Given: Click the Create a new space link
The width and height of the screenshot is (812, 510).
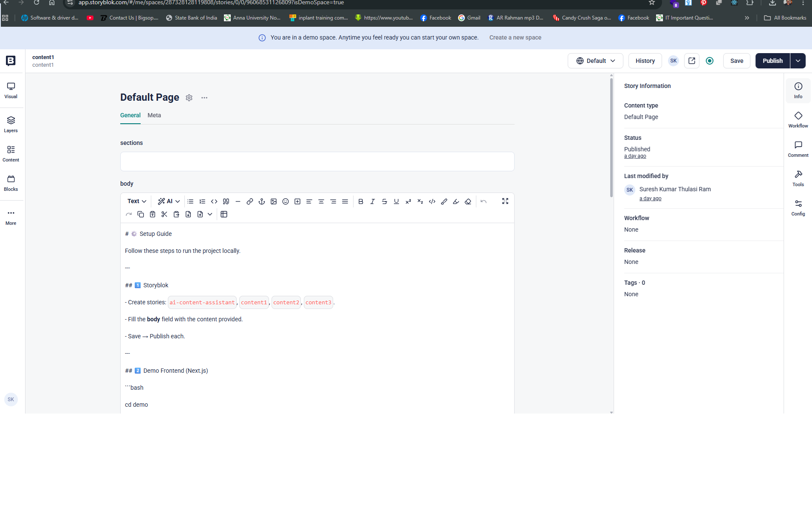Looking at the screenshot, I should [x=515, y=37].
